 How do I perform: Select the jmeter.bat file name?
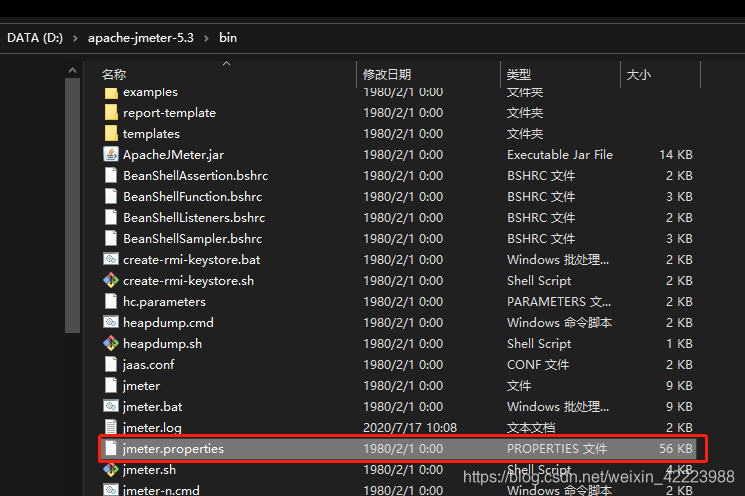coord(152,407)
